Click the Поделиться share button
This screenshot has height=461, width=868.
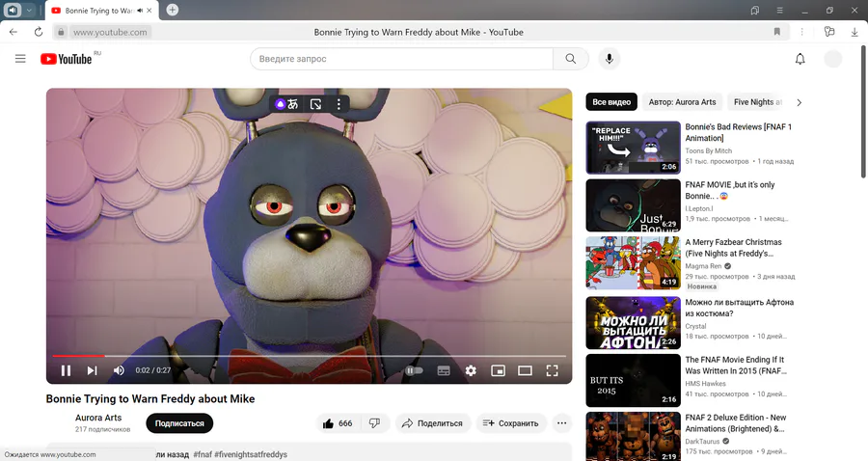tap(432, 423)
